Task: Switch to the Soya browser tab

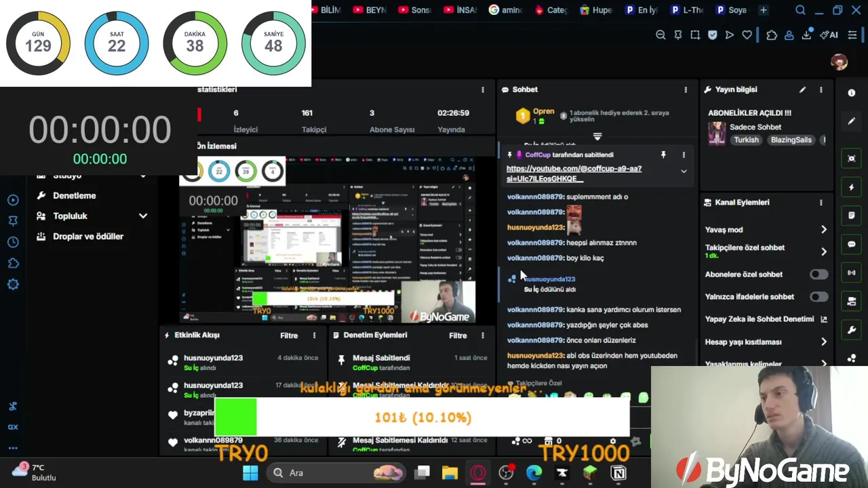Action: point(731,10)
